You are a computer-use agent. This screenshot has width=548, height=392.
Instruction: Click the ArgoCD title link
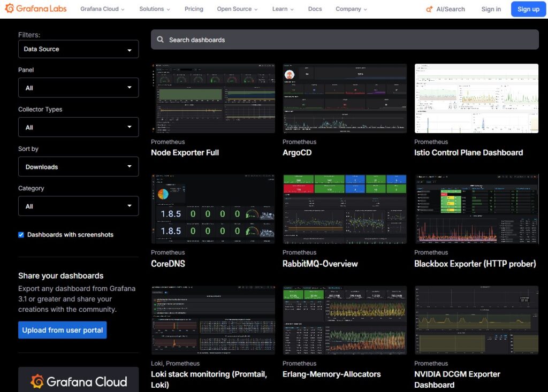(x=297, y=152)
